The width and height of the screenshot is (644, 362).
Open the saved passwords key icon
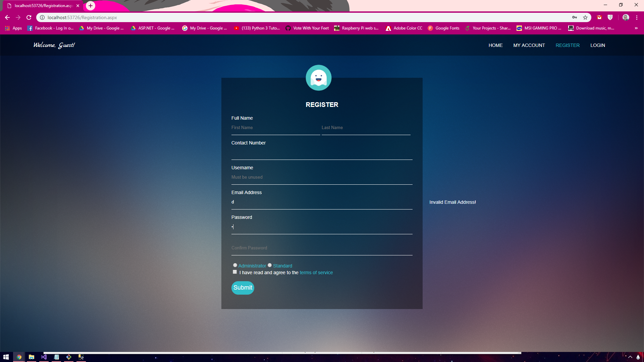click(x=575, y=17)
